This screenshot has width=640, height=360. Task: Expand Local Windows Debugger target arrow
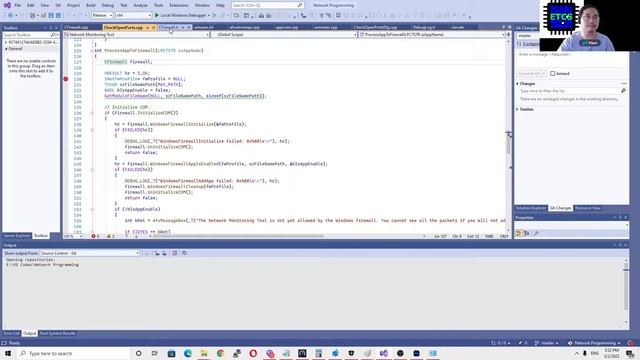209,15
